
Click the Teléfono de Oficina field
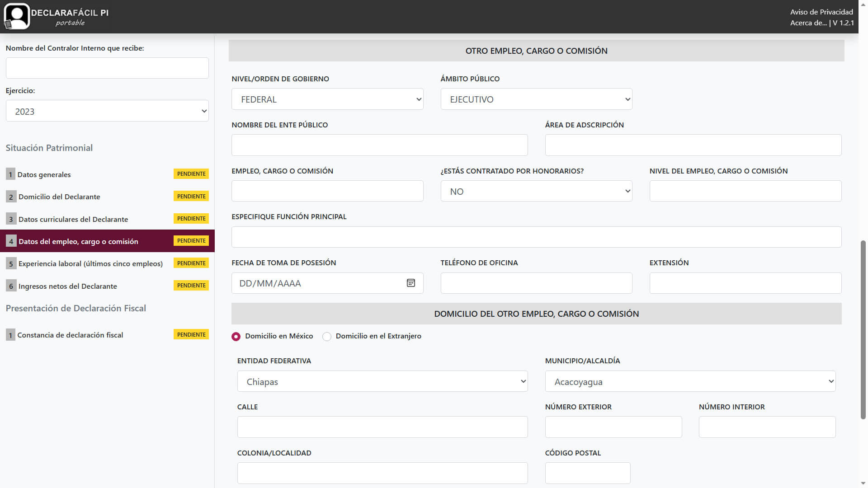[536, 283]
